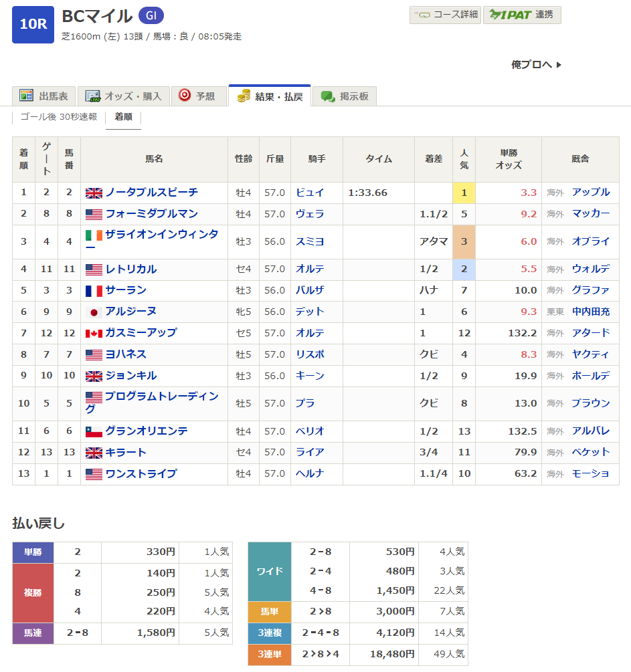Expand the 俺プロへ arrow link
Image resolution: width=631 pixels, height=672 pixels.
tap(536, 64)
